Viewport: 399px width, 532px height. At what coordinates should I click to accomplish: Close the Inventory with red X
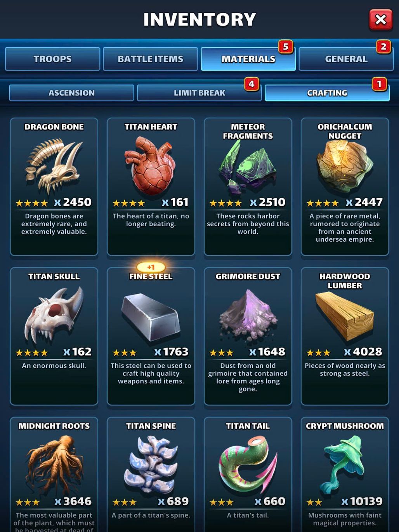381,19
